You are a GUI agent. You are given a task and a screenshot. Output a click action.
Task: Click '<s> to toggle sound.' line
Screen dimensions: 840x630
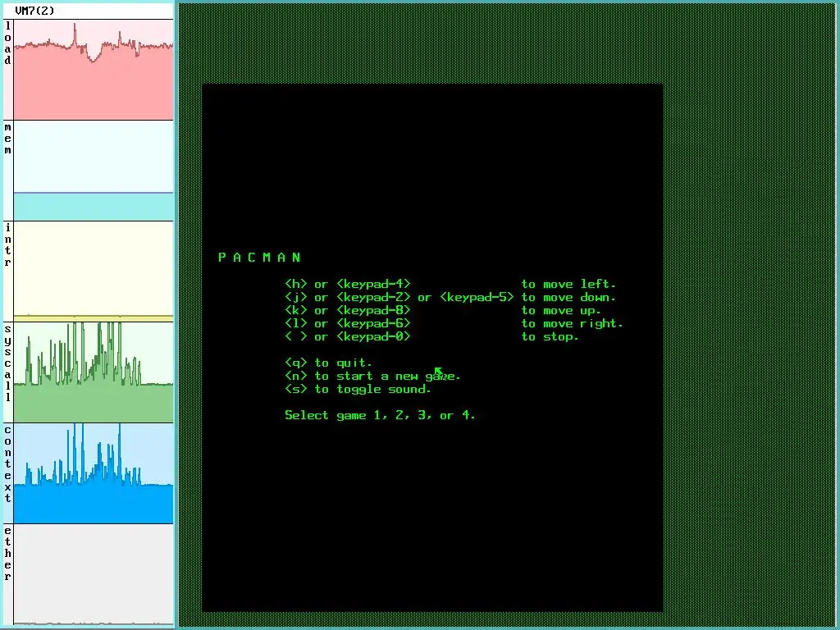[x=358, y=389]
